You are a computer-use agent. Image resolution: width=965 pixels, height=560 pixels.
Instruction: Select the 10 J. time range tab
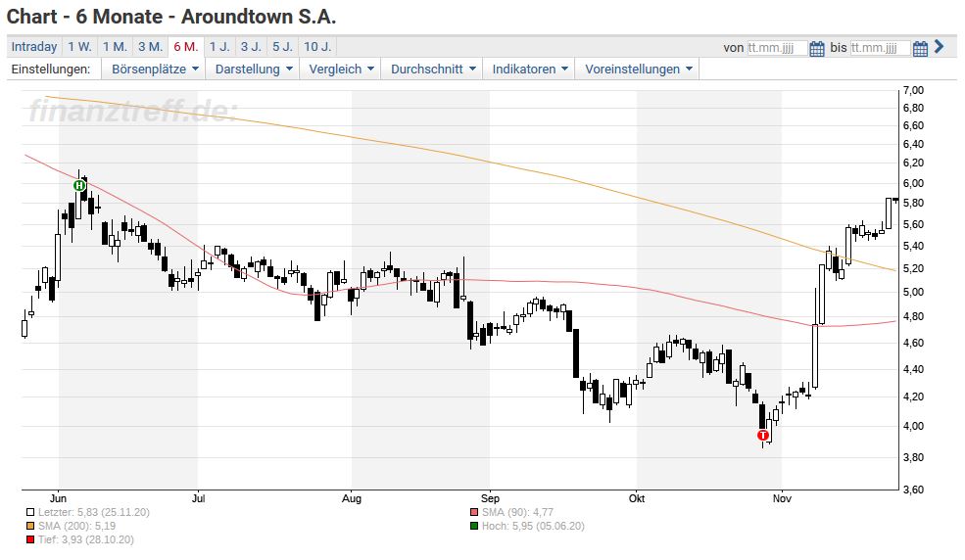[x=317, y=47]
